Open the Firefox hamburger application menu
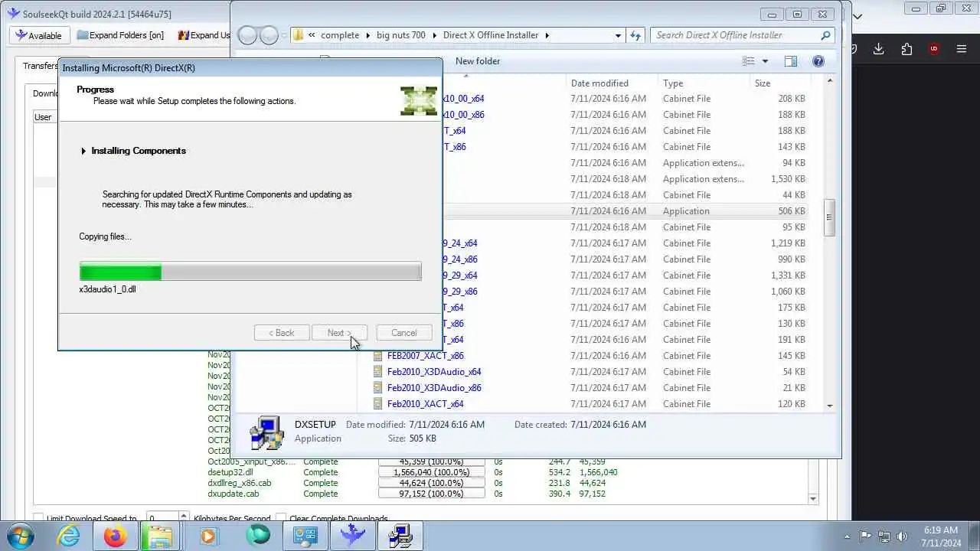Viewport: 980px width, 551px height. pos(962,49)
